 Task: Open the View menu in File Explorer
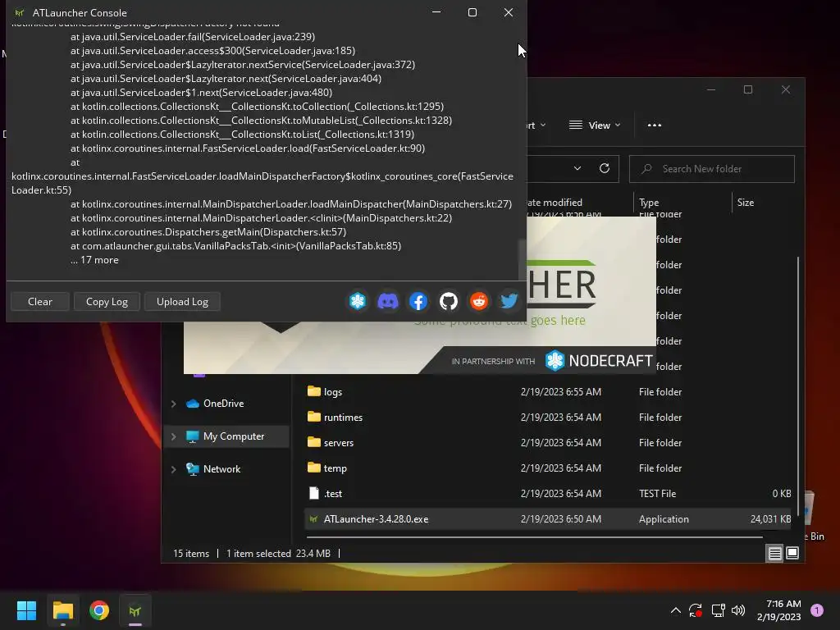pyautogui.click(x=595, y=126)
